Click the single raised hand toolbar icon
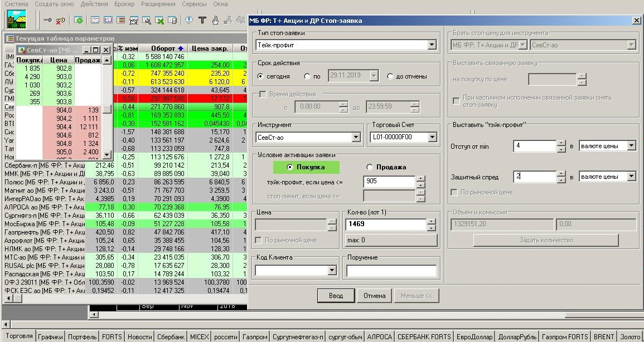 [x=215, y=20]
